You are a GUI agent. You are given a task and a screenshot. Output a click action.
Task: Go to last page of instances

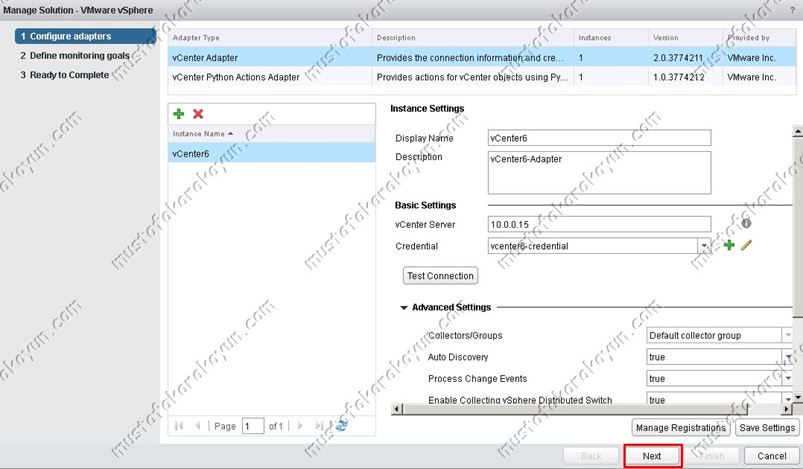[319, 425]
